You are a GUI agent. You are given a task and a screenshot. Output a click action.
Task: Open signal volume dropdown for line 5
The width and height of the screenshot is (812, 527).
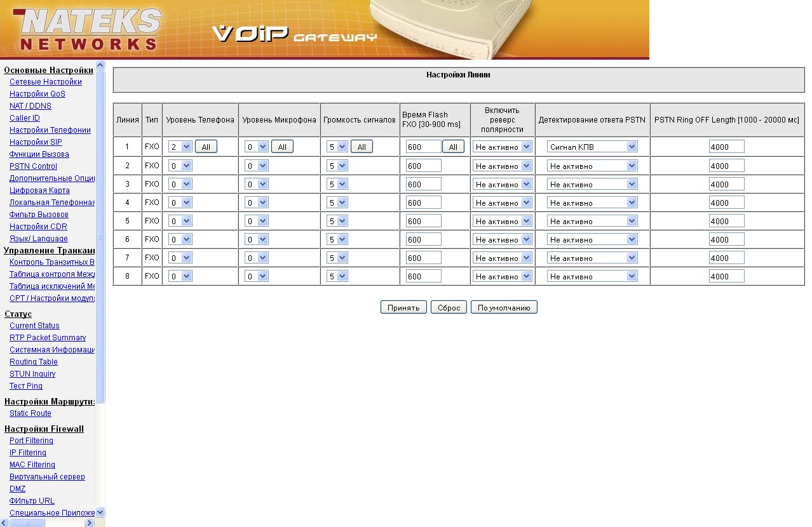337,221
